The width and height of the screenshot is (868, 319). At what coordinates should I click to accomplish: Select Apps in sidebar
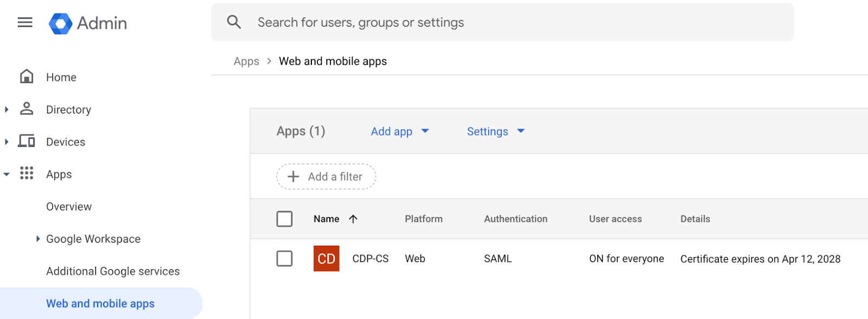(59, 174)
